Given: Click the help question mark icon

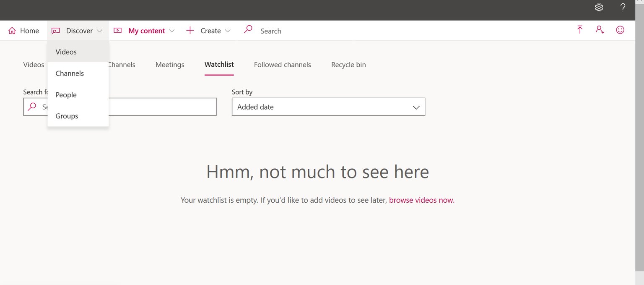Looking at the screenshot, I should (x=623, y=8).
